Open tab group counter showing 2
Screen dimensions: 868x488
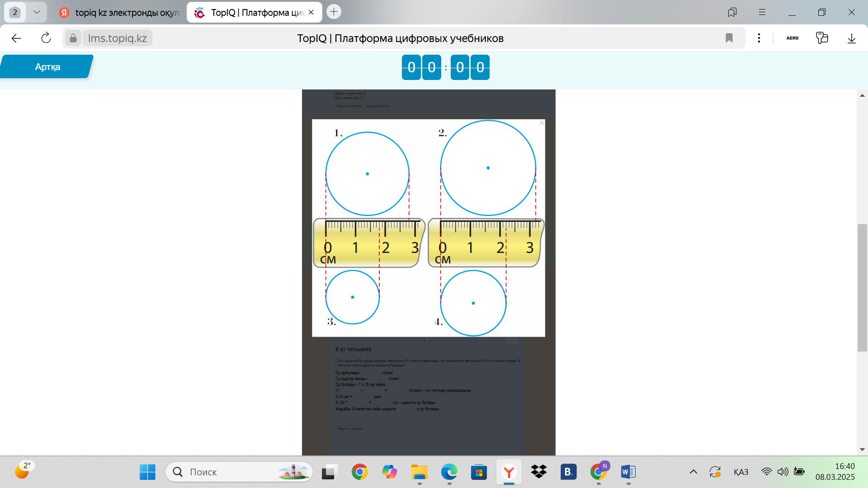15,12
